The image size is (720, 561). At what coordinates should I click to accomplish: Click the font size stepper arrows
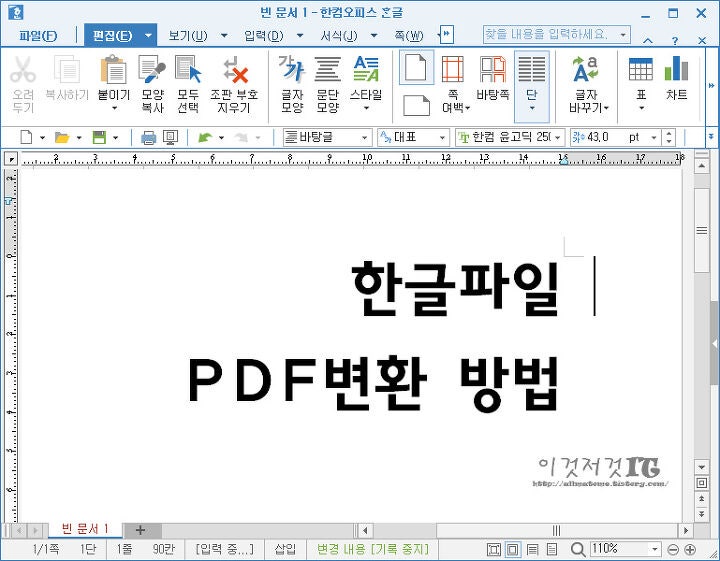tap(669, 137)
